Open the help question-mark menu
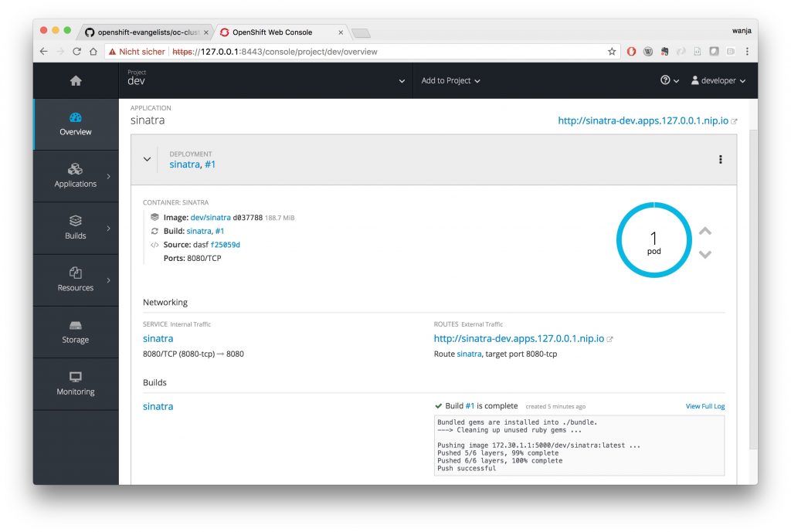Screen dimensions: 791x532 670,80
